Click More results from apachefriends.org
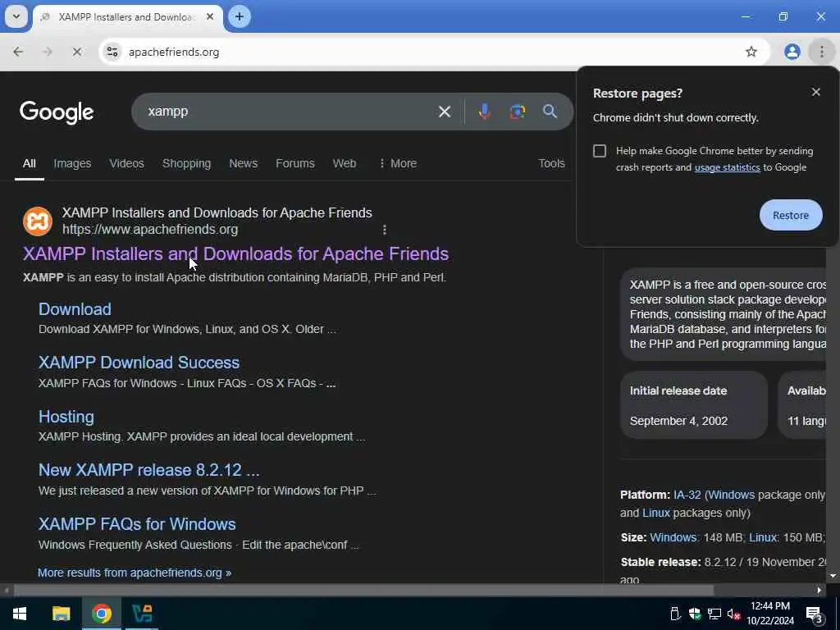 coord(135,573)
